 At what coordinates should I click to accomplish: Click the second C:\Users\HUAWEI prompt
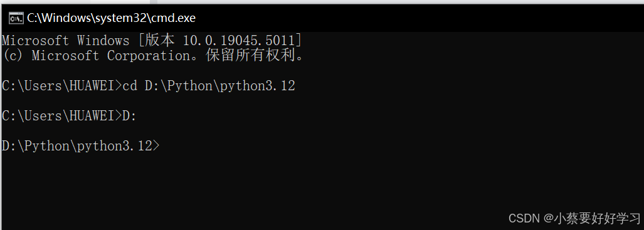tap(61, 116)
